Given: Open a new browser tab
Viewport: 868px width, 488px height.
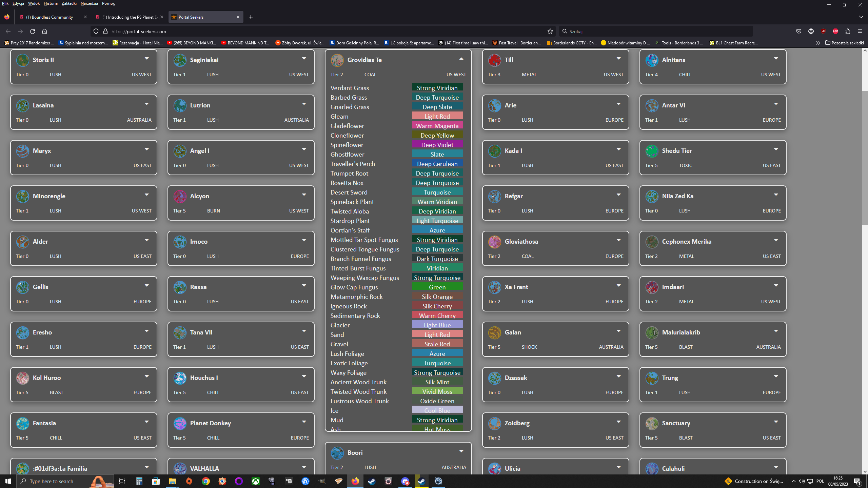Looking at the screenshot, I should pyautogui.click(x=251, y=17).
